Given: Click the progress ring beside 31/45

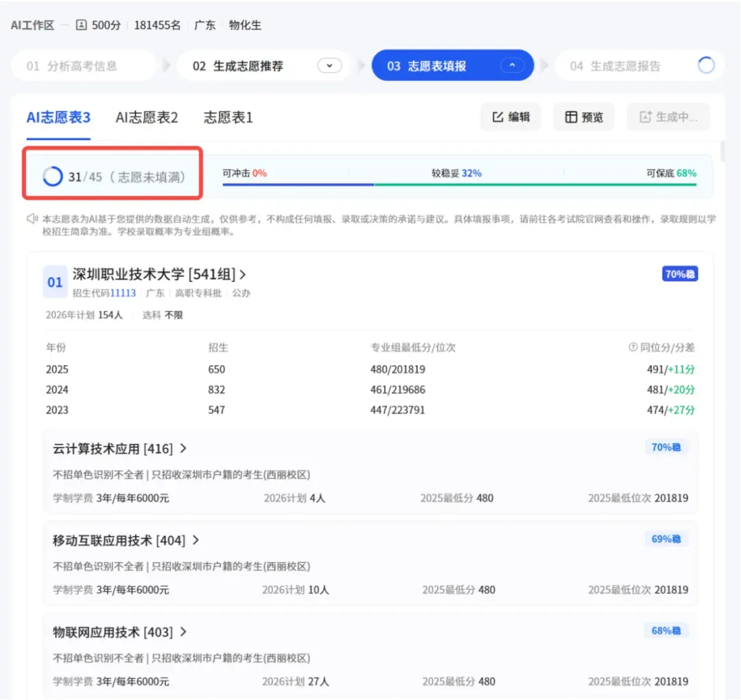Looking at the screenshot, I should (52, 176).
